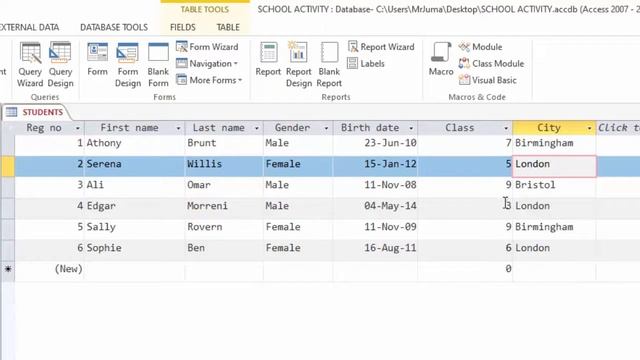Open the Reg no column filter dropdown
640x360 pixels.
(x=78, y=128)
